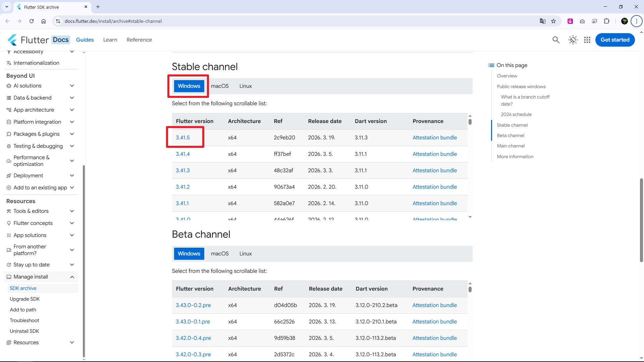
Task: Expand Testing & debugging sidebar section
Action: (72, 146)
